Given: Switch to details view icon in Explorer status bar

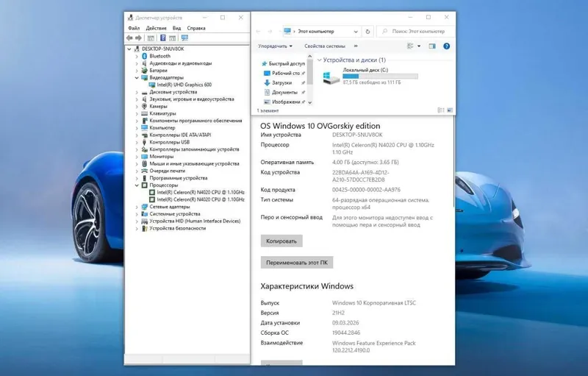Looking at the screenshot, I should coord(441,110).
